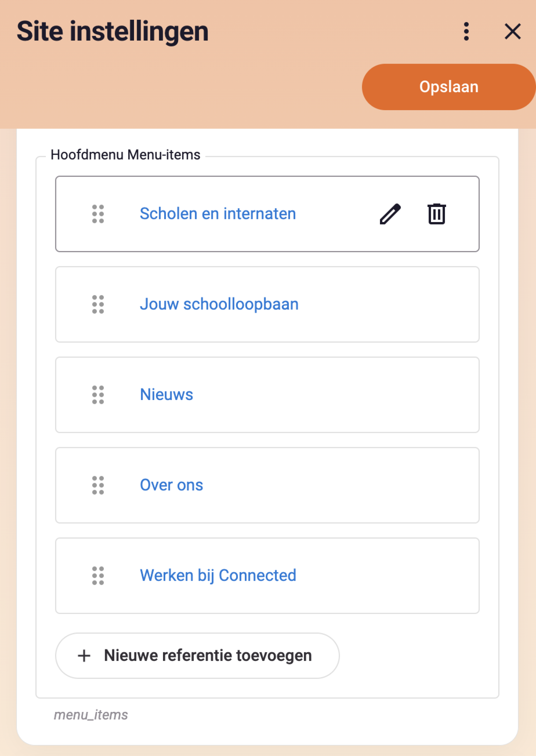536x756 pixels.
Task: Select the Nieuws menu item card
Action: pyautogui.click(x=267, y=395)
